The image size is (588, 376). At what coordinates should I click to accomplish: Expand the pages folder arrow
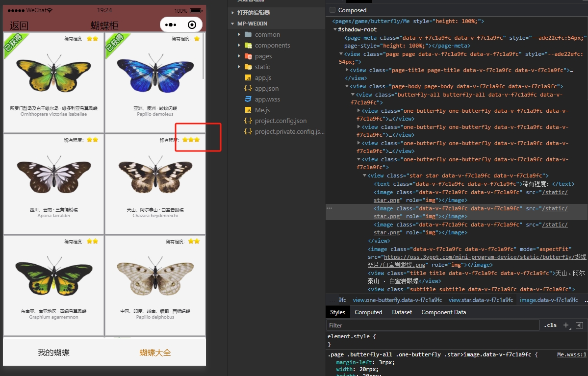coord(239,56)
